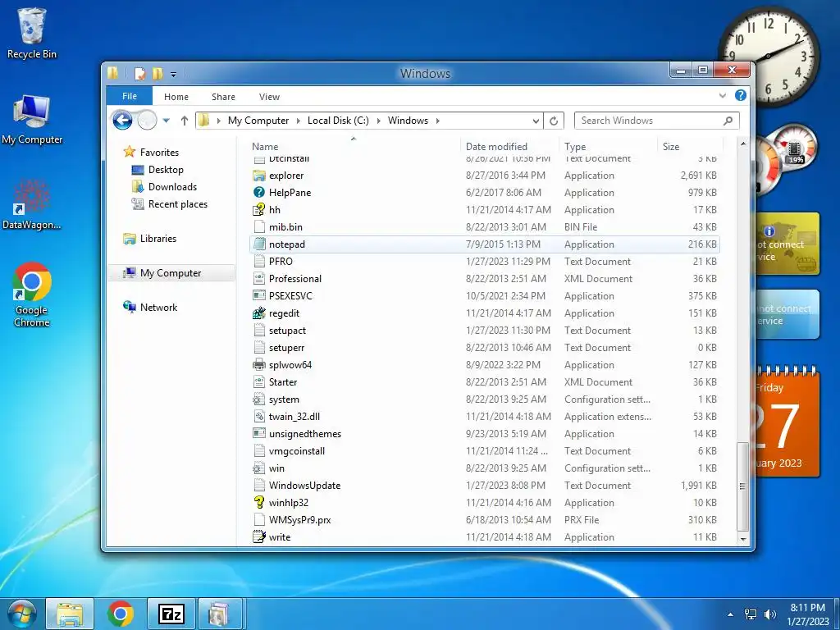Select the Professional XML document icon

[x=259, y=279]
